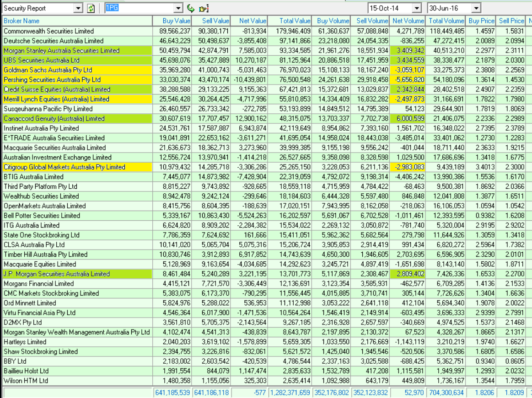532x398 pixels.
Task: Select BBY Ltd broker row
Action: pos(77,361)
